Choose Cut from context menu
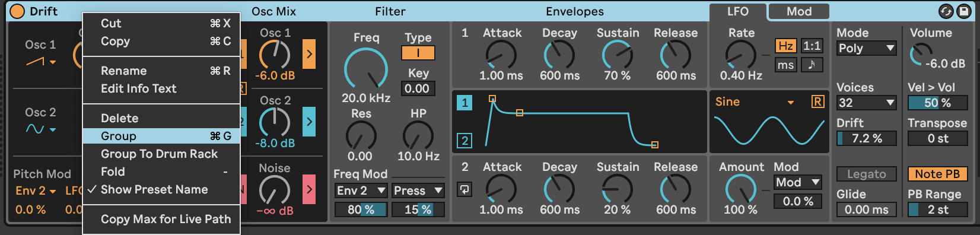Image resolution: width=980 pixels, height=235 pixels. [x=161, y=23]
